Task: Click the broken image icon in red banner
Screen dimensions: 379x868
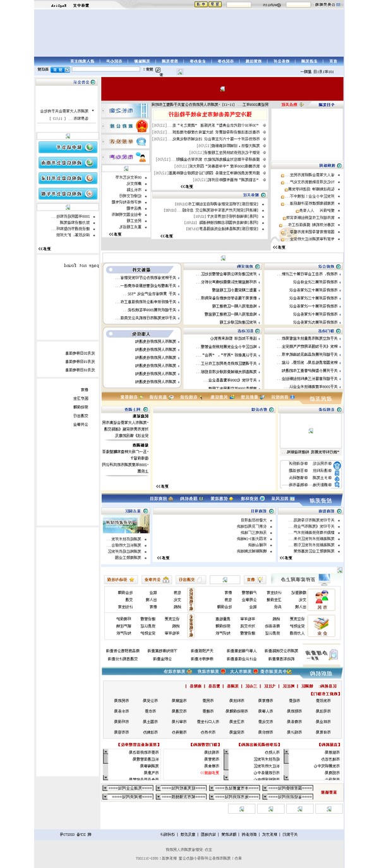Action: (222, 89)
